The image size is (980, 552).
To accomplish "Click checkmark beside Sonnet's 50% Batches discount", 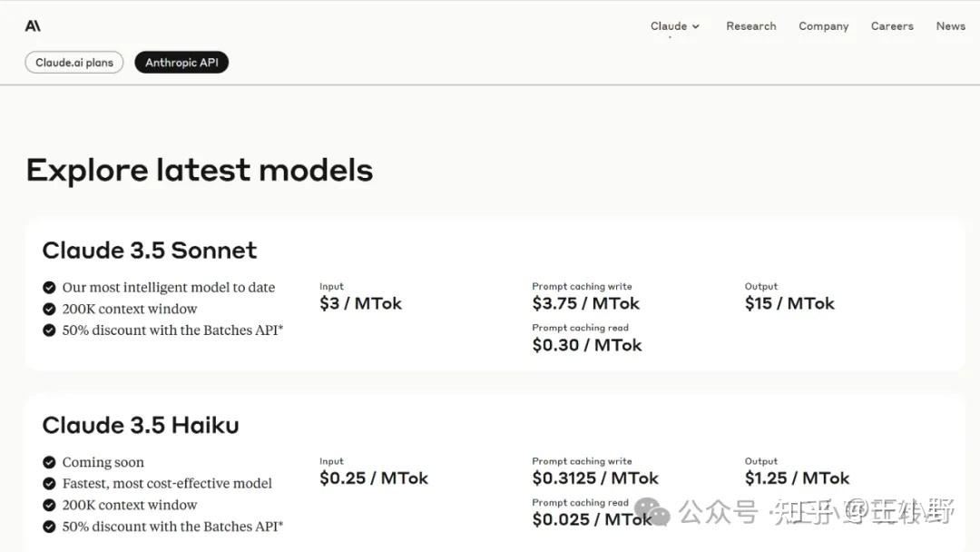I will [x=49, y=330].
